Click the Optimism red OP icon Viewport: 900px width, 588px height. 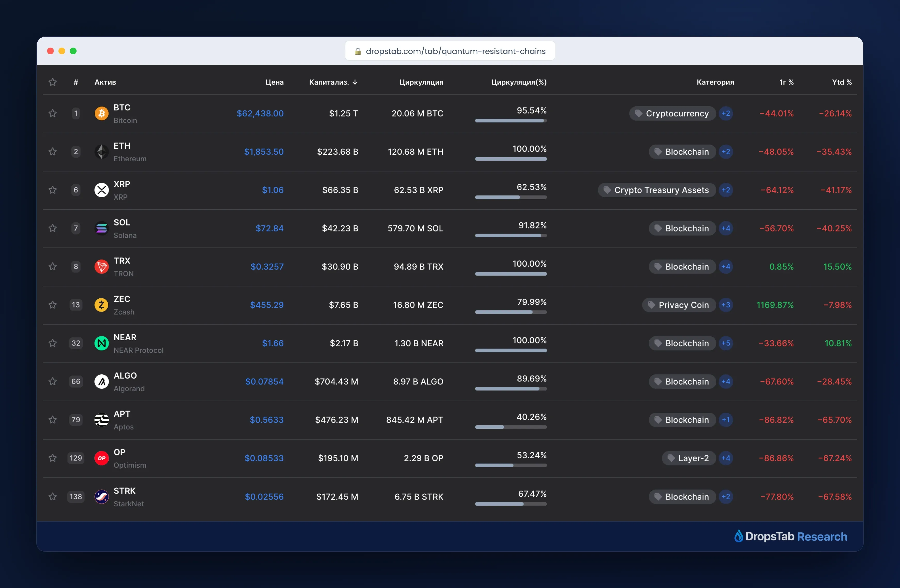(101, 458)
